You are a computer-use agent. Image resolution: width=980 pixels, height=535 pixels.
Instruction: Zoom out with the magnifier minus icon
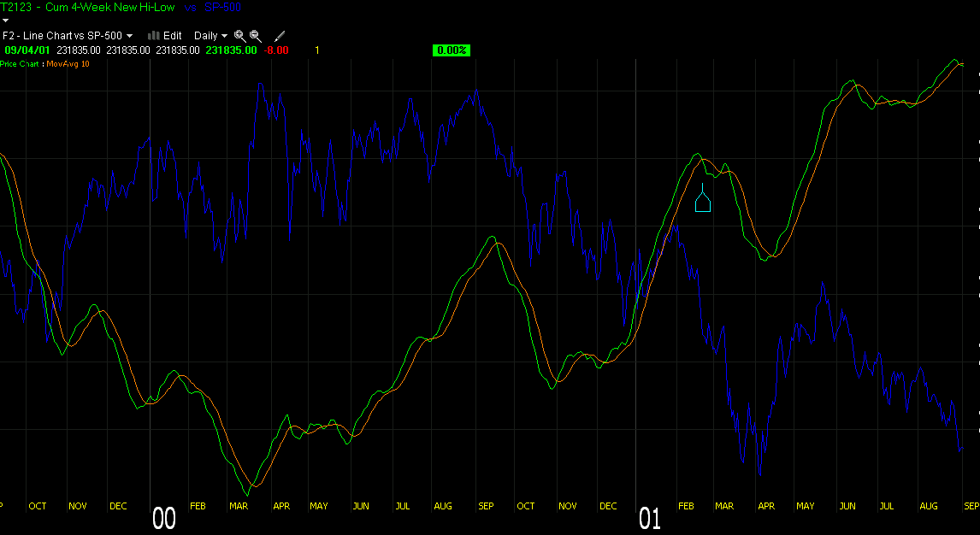click(255, 36)
